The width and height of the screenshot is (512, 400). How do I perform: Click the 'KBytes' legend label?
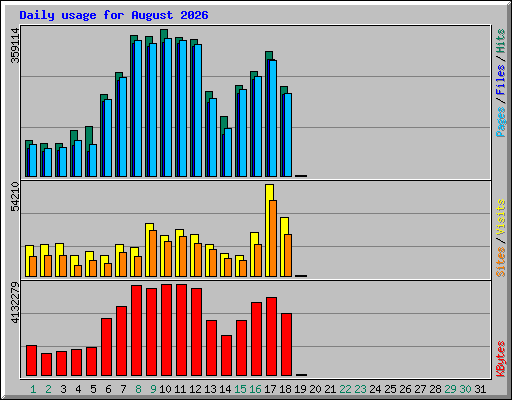coord(500,359)
